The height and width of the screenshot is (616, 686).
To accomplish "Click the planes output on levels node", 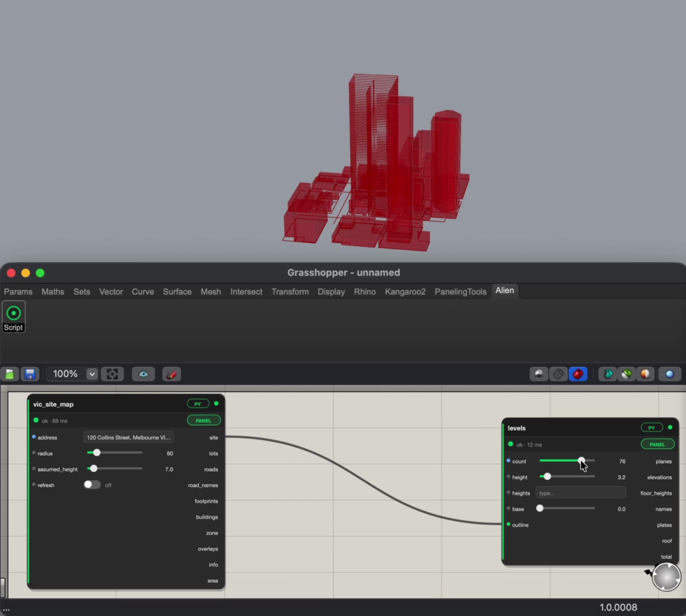I will click(x=664, y=461).
